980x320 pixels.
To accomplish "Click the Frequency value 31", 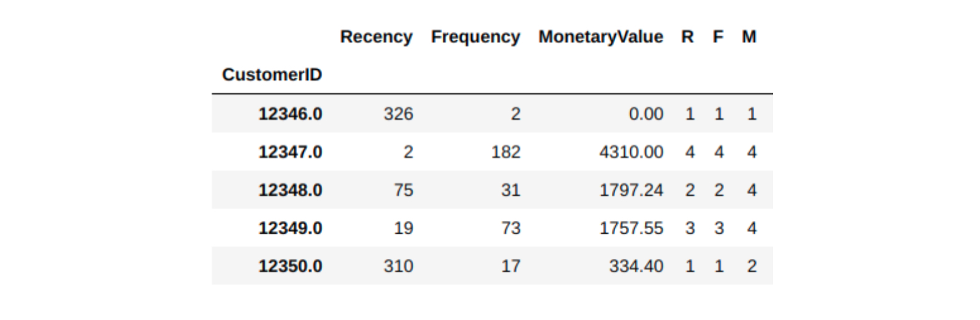I will point(511,190).
